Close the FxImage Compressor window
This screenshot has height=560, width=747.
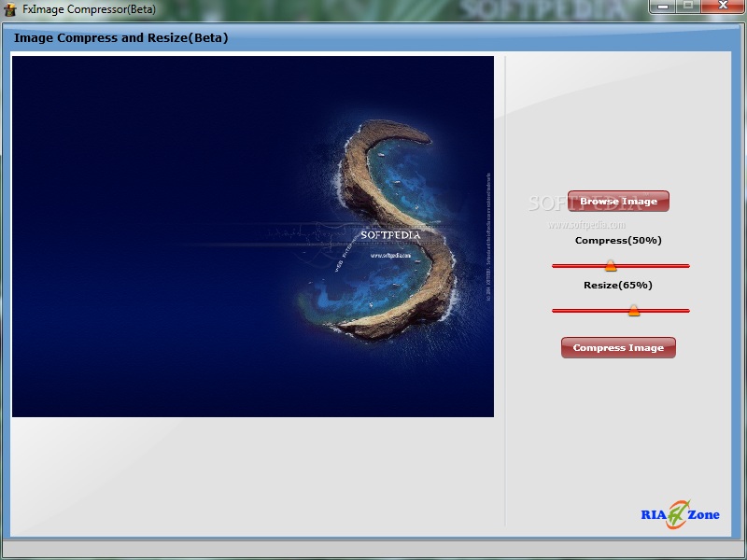point(722,7)
